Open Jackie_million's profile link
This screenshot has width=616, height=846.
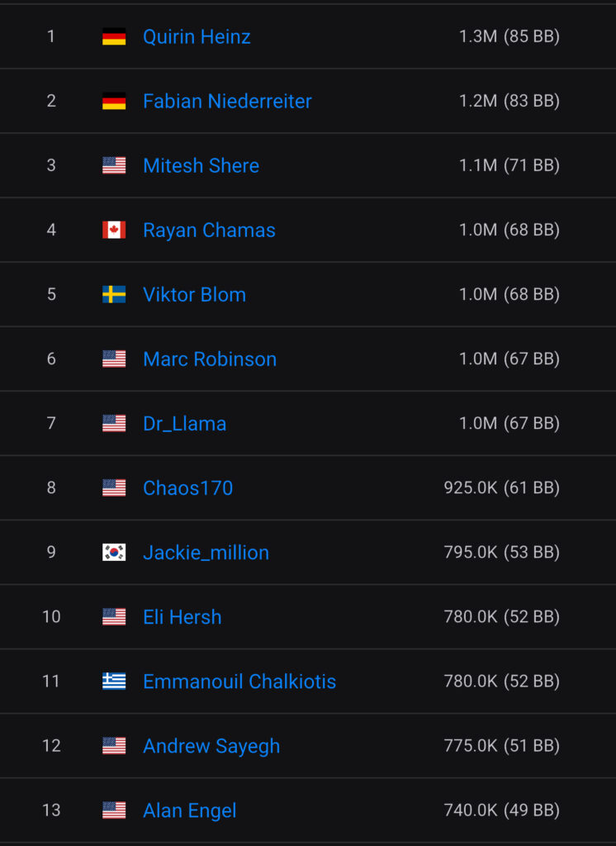[x=206, y=552]
